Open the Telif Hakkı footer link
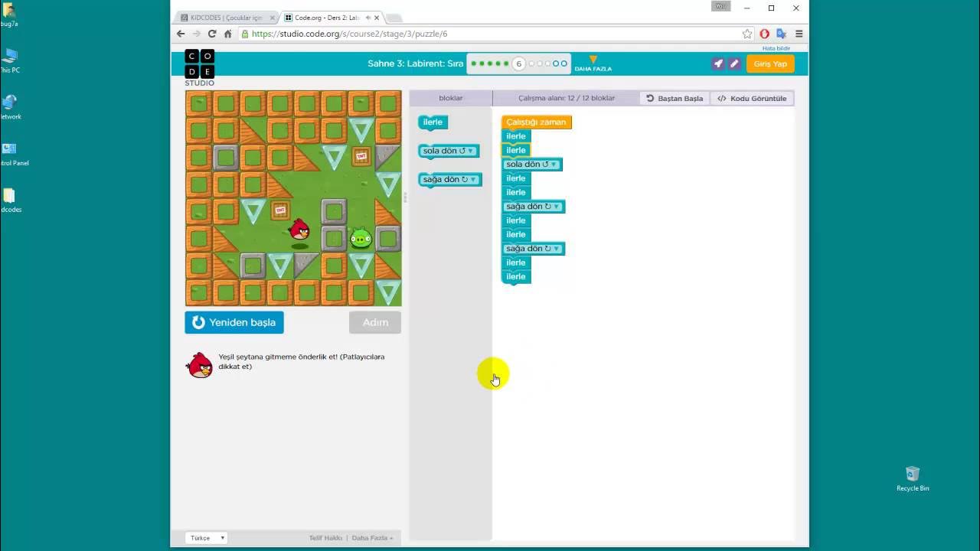 click(325, 538)
